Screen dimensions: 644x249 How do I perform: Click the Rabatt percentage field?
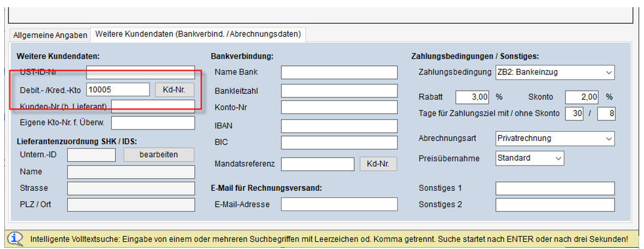(x=473, y=97)
